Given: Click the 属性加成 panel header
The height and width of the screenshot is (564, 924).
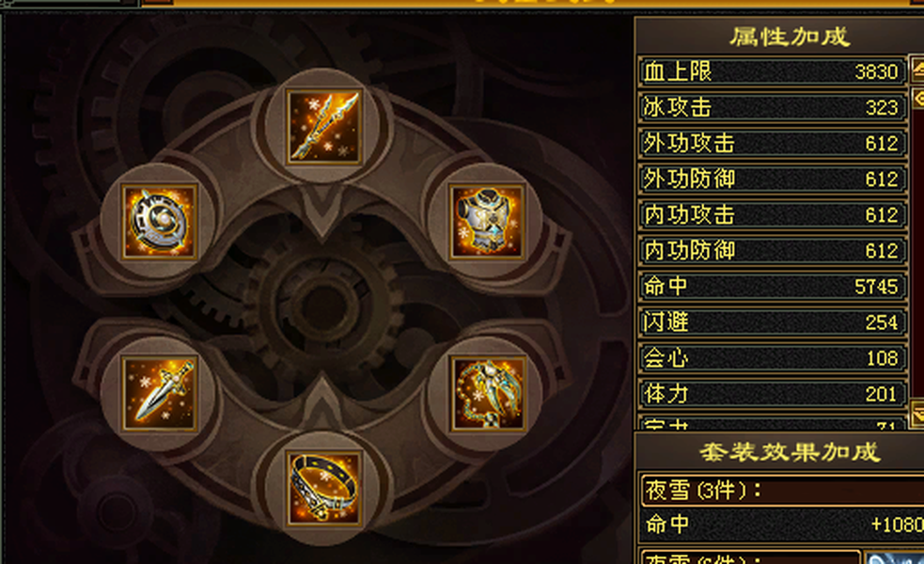Looking at the screenshot, I should point(790,37).
